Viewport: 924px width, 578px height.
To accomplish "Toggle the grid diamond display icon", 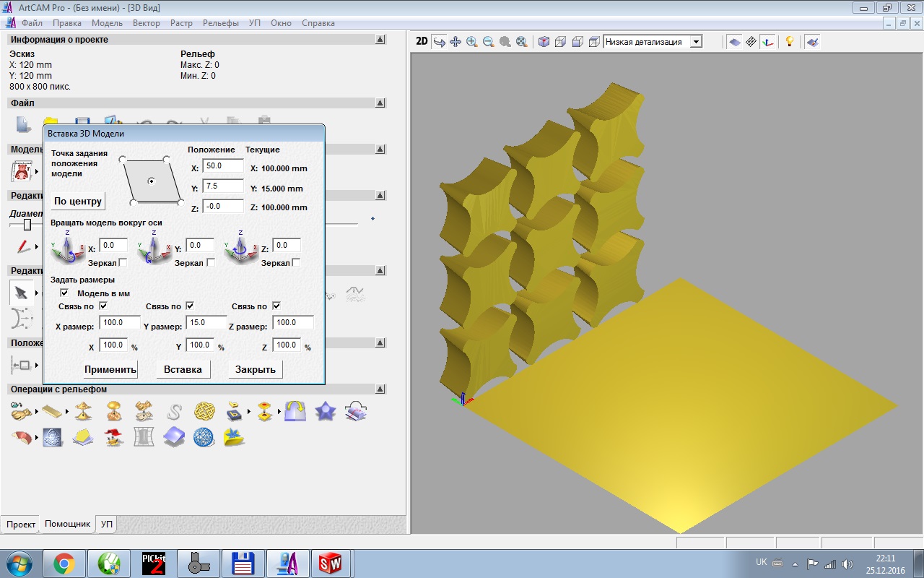I will [751, 42].
